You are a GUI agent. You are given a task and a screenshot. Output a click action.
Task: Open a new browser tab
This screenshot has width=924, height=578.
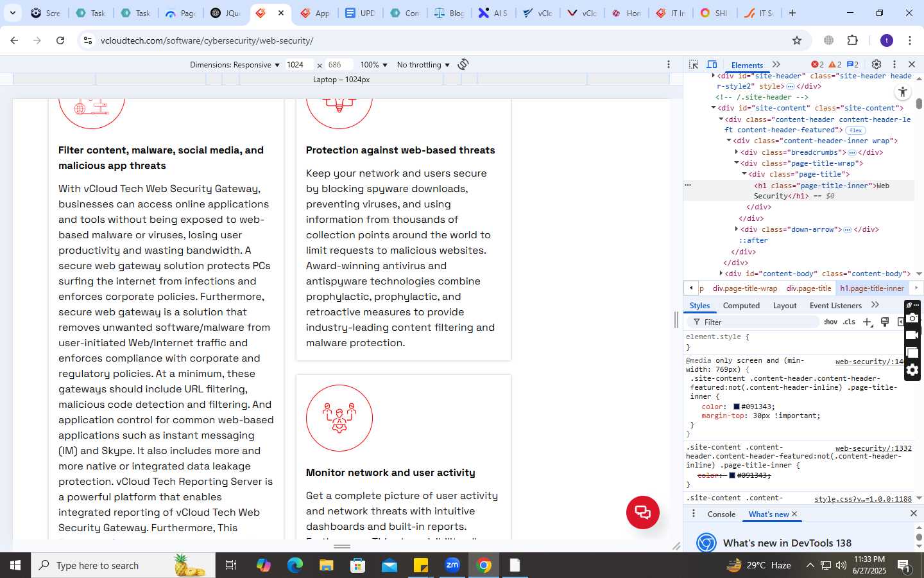point(792,13)
